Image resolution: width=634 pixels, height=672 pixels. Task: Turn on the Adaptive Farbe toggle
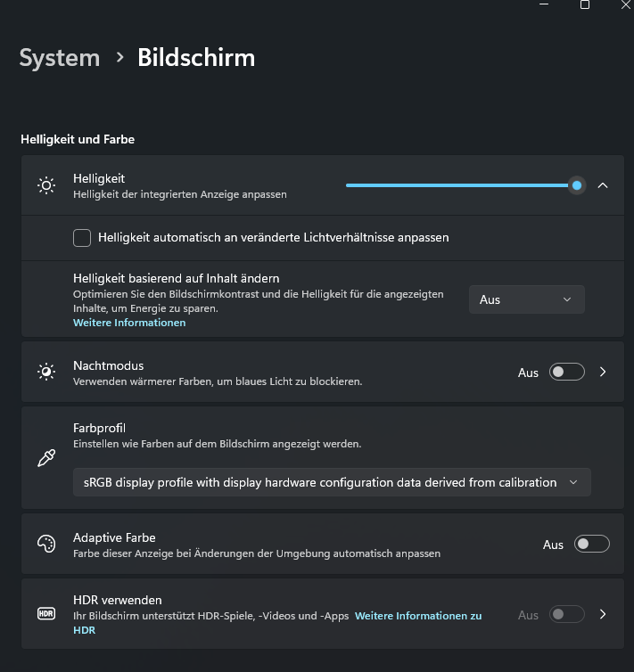pos(592,545)
